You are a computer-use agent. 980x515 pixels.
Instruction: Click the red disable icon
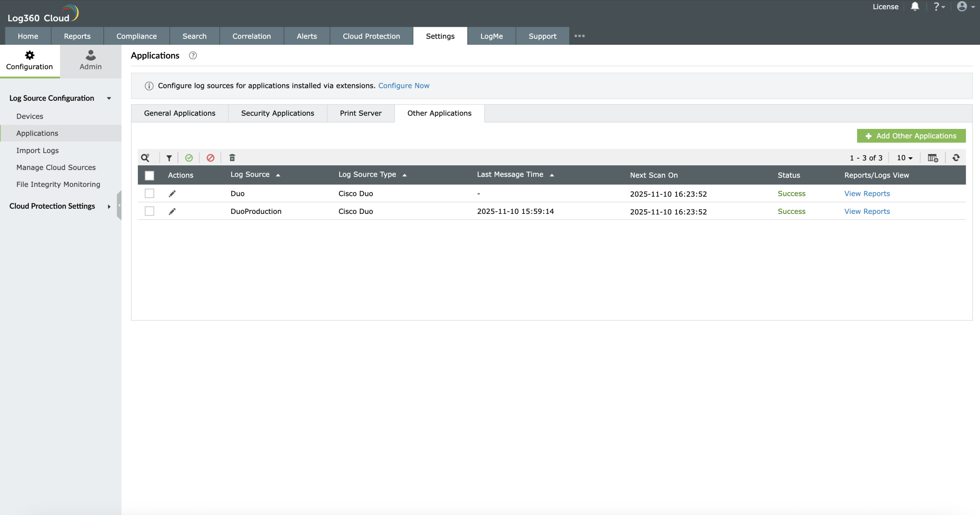pos(210,158)
